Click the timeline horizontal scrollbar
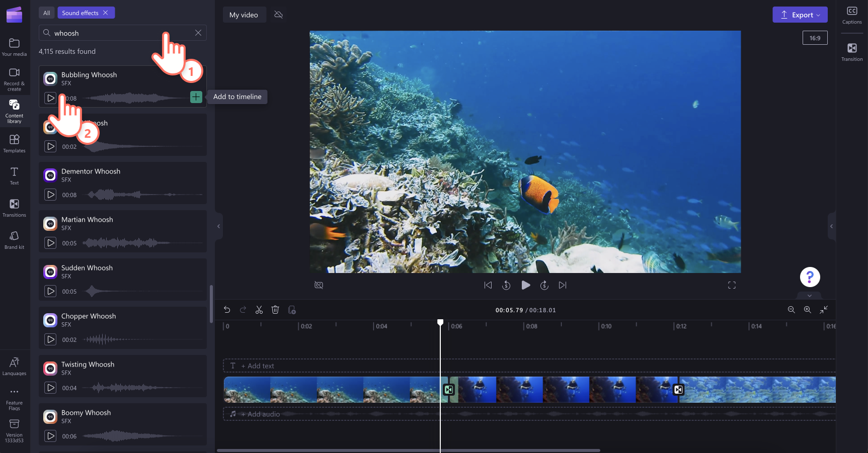The width and height of the screenshot is (868, 453). pyautogui.click(x=408, y=450)
